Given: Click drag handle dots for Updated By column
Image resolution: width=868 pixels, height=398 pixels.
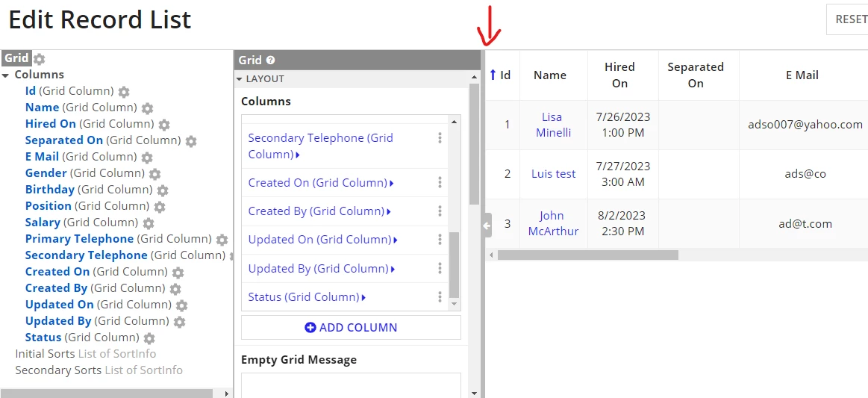Looking at the screenshot, I should tap(440, 269).
